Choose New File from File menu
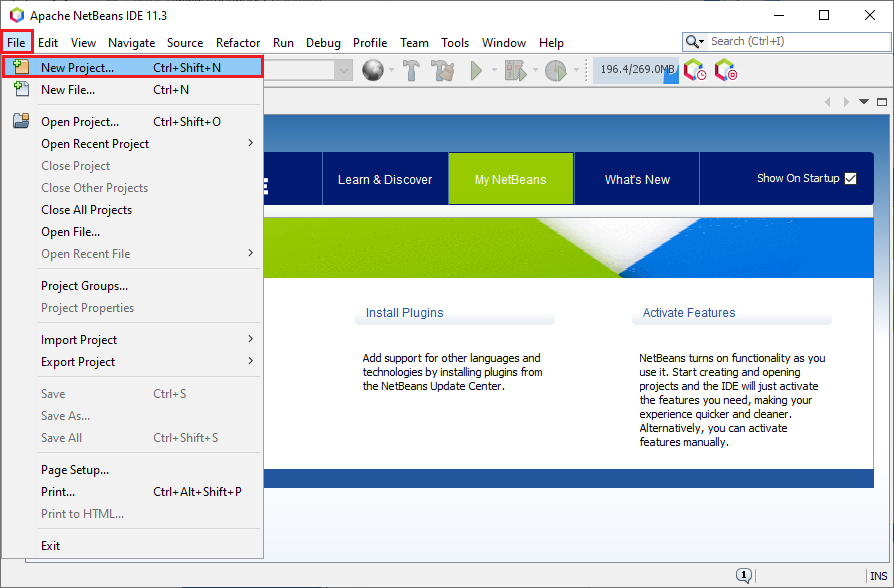This screenshot has height=588, width=894. click(x=132, y=90)
